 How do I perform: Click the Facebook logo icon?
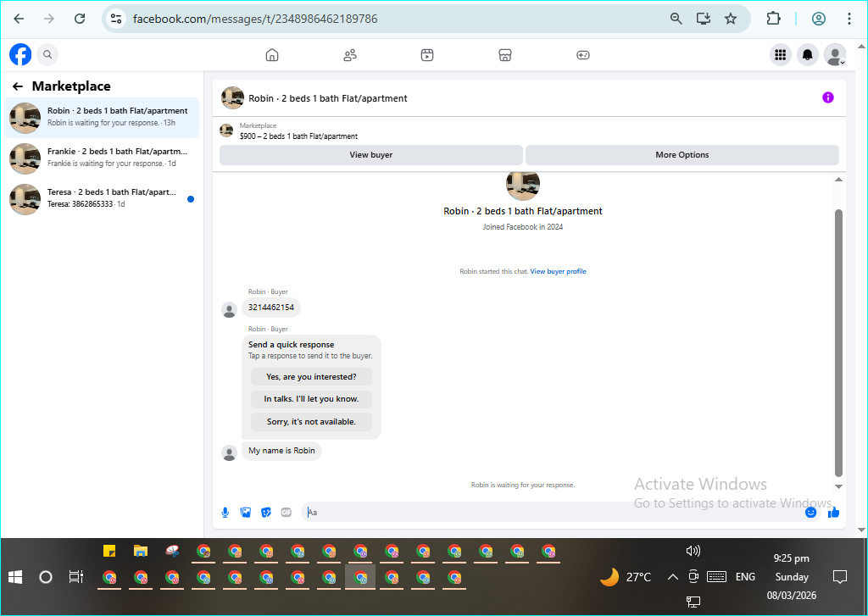pyautogui.click(x=20, y=54)
